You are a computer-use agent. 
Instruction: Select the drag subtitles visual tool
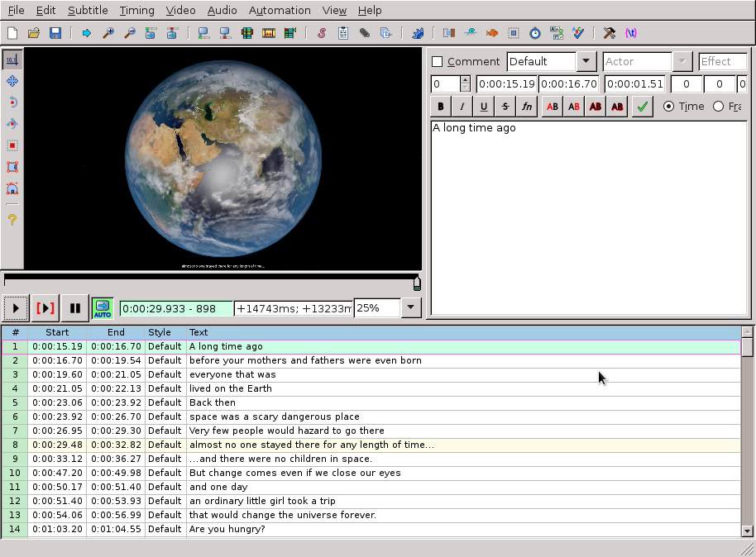[x=12, y=81]
